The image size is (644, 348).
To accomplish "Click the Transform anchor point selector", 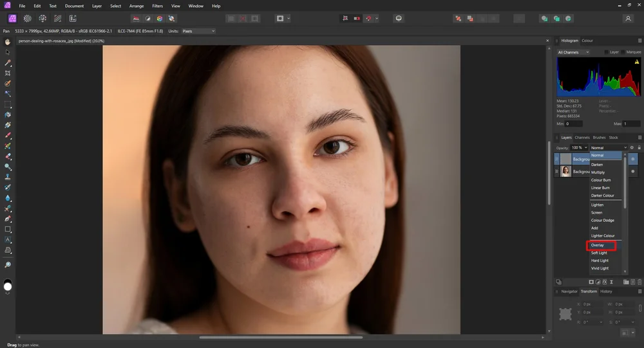I will tap(565, 314).
